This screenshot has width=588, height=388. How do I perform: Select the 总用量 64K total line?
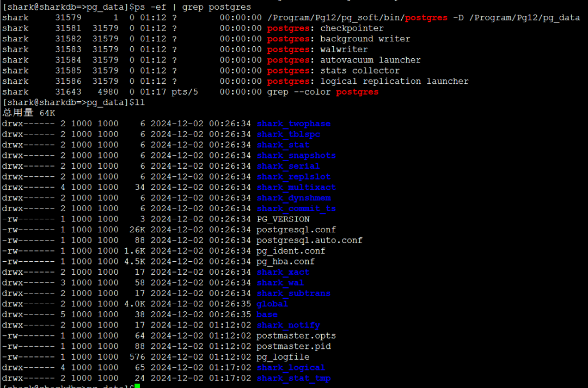[29, 113]
